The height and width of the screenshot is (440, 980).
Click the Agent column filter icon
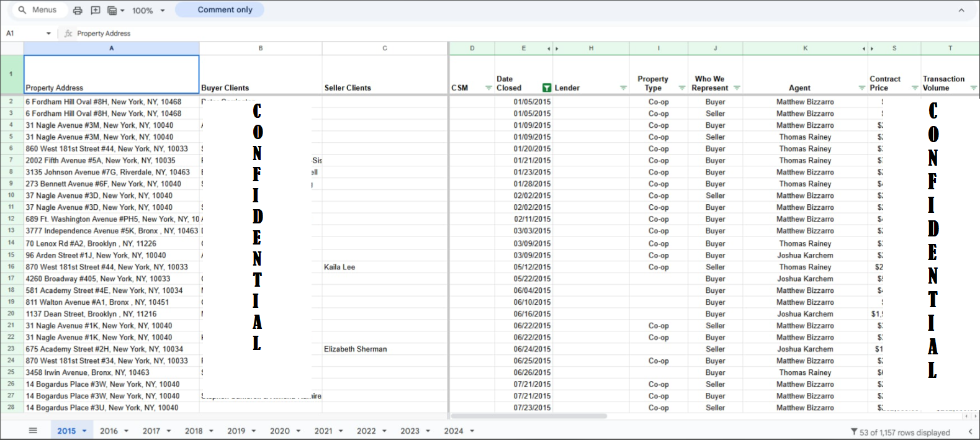click(x=861, y=88)
